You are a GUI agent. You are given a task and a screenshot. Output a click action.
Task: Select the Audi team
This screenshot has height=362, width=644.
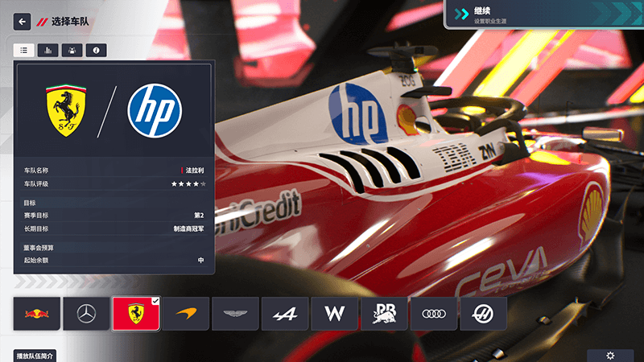tap(434, 314)
